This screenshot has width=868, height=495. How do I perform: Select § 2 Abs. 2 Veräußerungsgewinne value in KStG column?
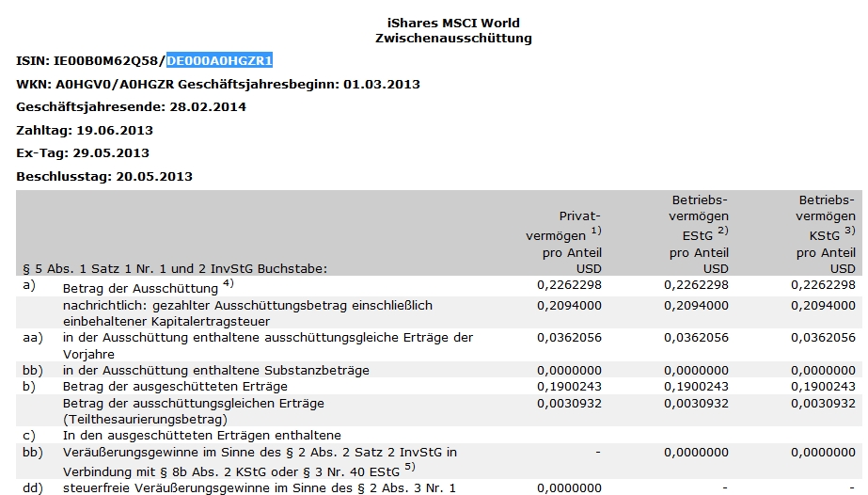point(823,453)
